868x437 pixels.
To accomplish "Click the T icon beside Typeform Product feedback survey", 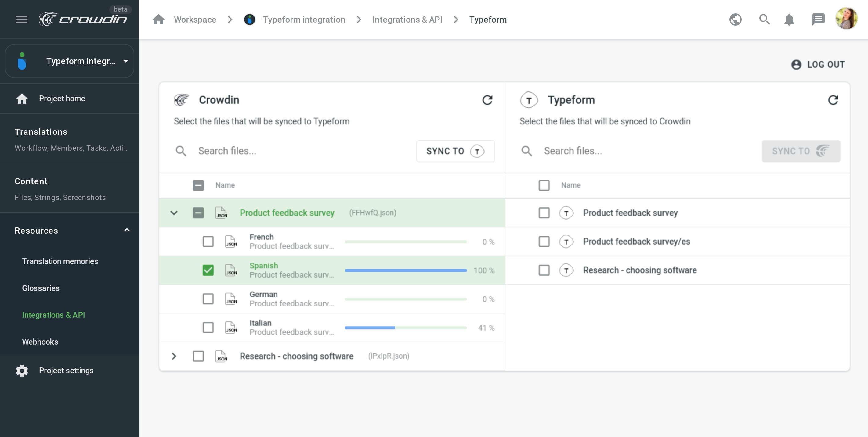I will pyautogui.click(x=566, y=213).
